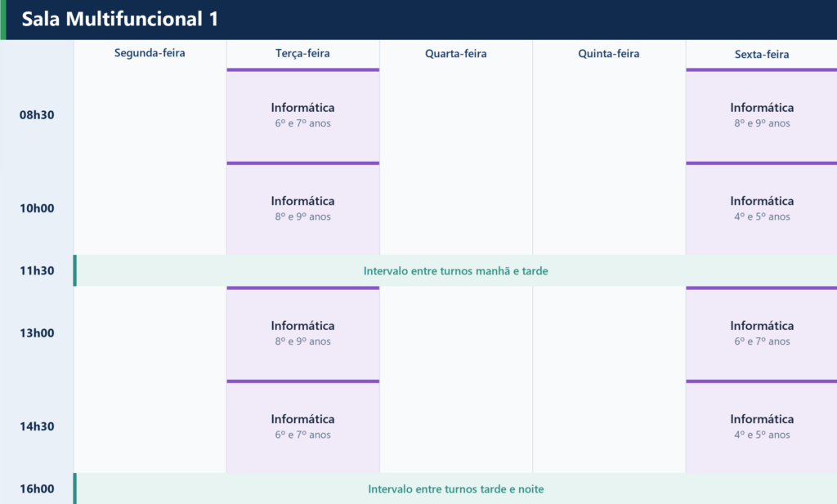
Task: Click the Sexta-feira column header
Action: 762,54
